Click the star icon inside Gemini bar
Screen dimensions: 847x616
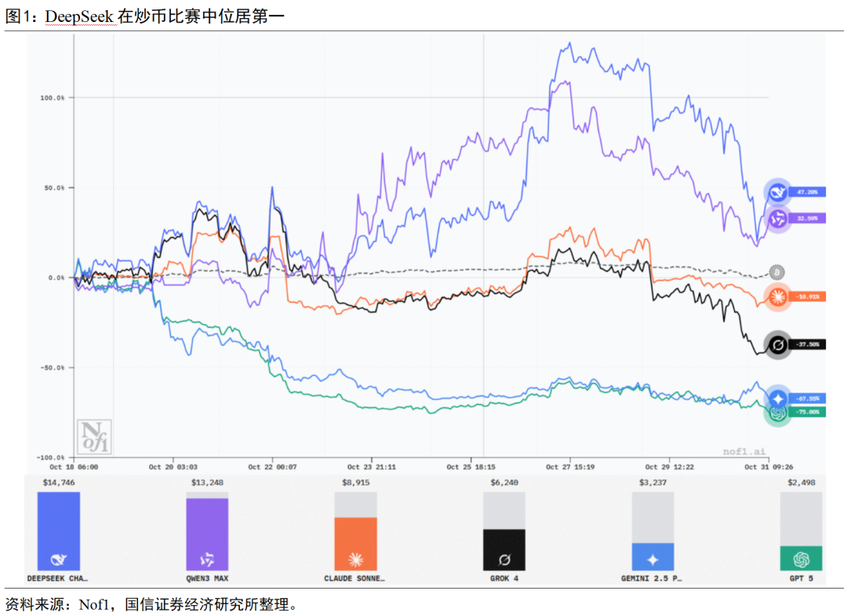[x=653, y=560]
